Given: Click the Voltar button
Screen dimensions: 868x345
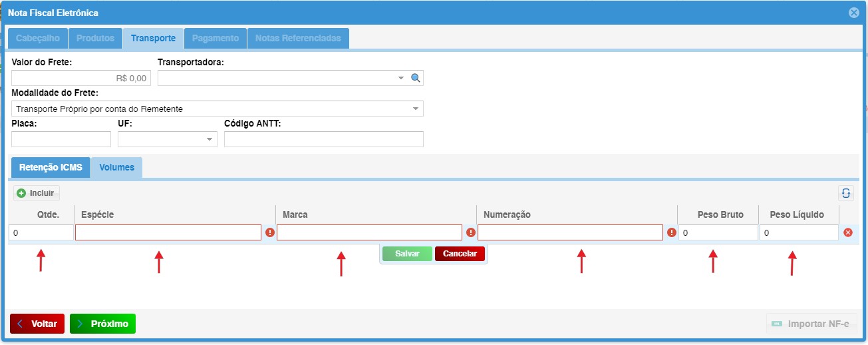Looking at the screenshot, I should pyautogui.click(x=37, y=324).
